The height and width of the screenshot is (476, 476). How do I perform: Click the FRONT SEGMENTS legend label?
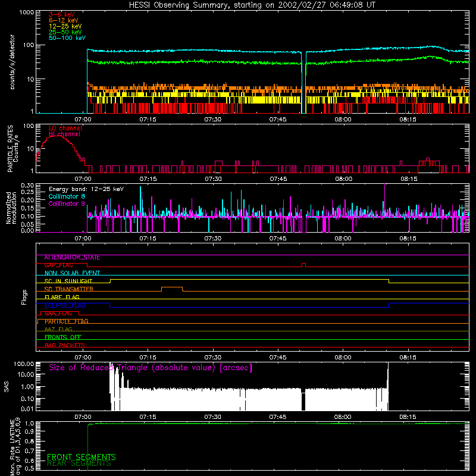[82, 457]
